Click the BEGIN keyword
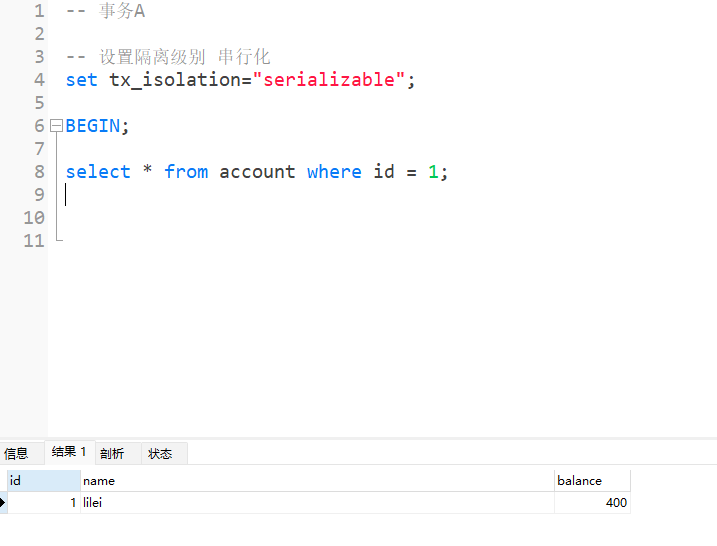 click(x=93, y=126)
